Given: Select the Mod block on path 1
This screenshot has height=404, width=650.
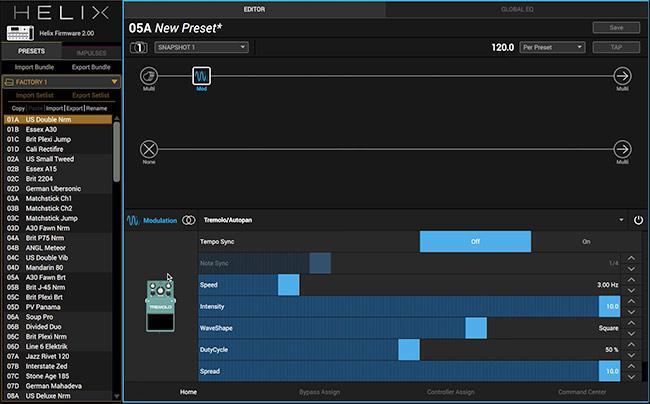Looking at the screenshot, I should tap(200, 77).
